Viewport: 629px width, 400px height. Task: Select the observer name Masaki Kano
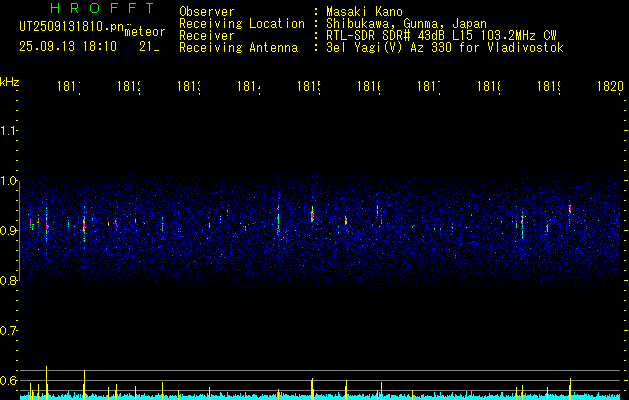tap(364, 12)
